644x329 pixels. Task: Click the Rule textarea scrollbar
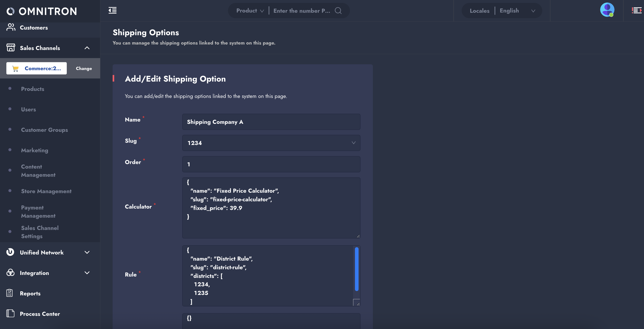(357, 269)
